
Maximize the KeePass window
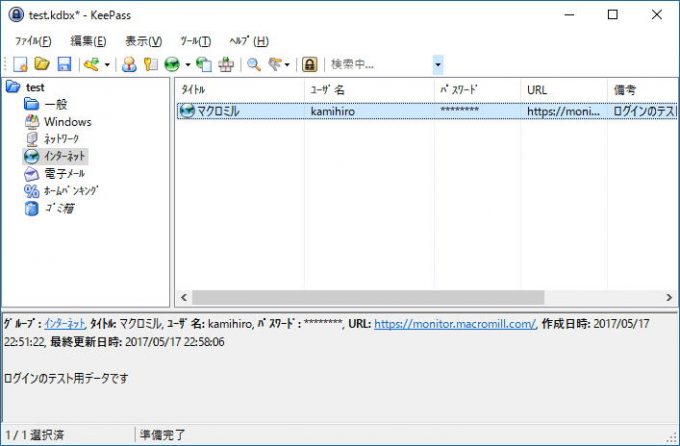613,15
